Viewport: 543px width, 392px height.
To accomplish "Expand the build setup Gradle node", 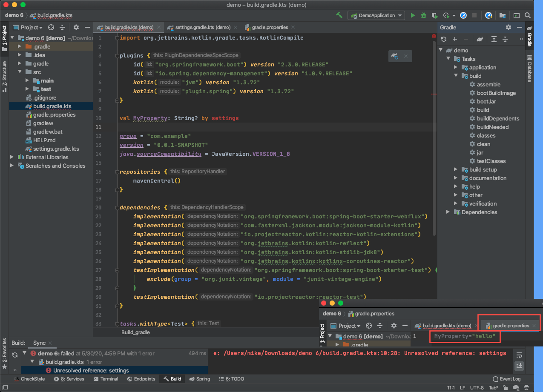I will click(455, 169).
